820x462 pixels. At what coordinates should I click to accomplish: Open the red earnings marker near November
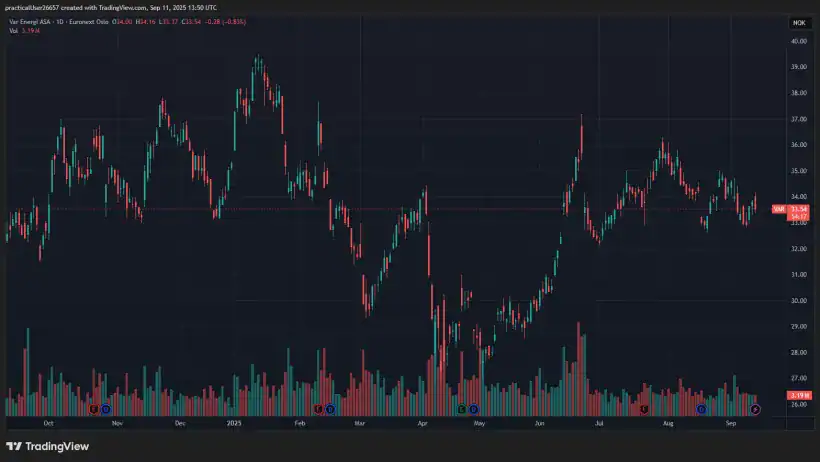(94, 409)
